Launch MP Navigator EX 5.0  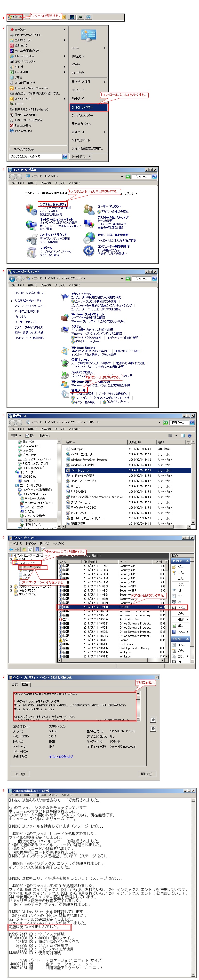click(x=28, y=35)
